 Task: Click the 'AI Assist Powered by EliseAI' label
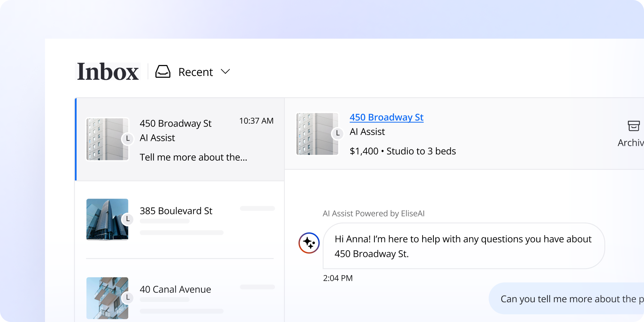[x=373, y=213]
